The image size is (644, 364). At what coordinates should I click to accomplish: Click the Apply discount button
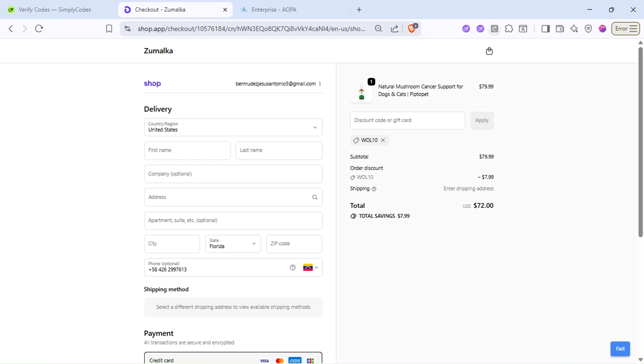482,120
